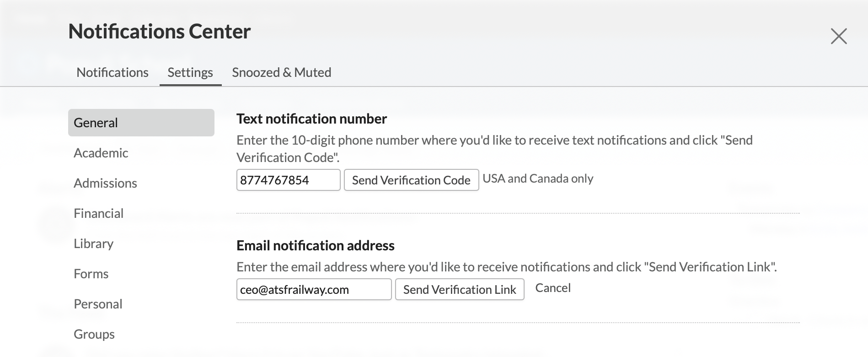Click the Email notification address heading
Image resolution: width=868 pixels, height=357 pixels.
pos(316,246)
